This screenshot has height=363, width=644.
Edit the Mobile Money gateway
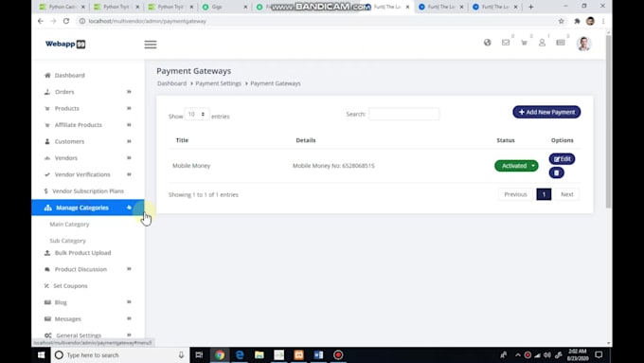click(562, 158)
